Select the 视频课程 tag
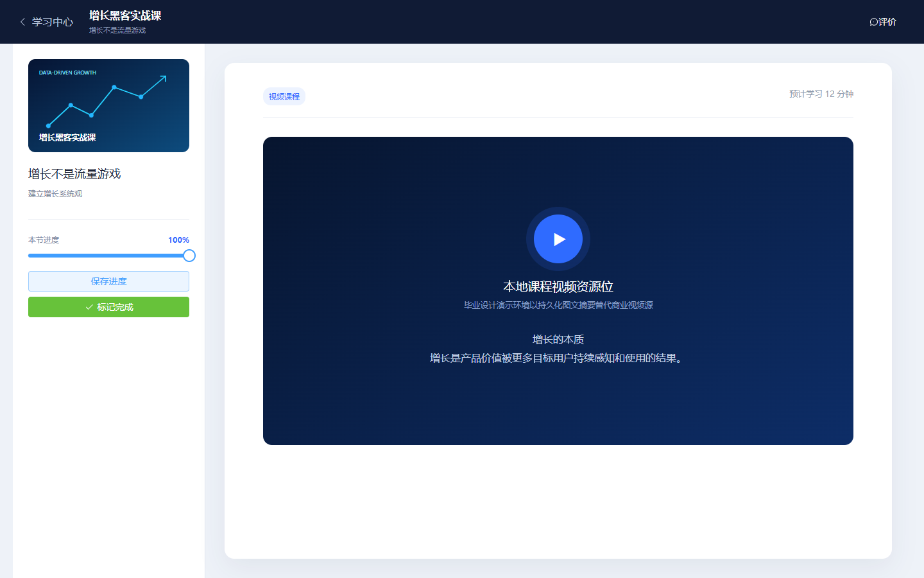 284,96
